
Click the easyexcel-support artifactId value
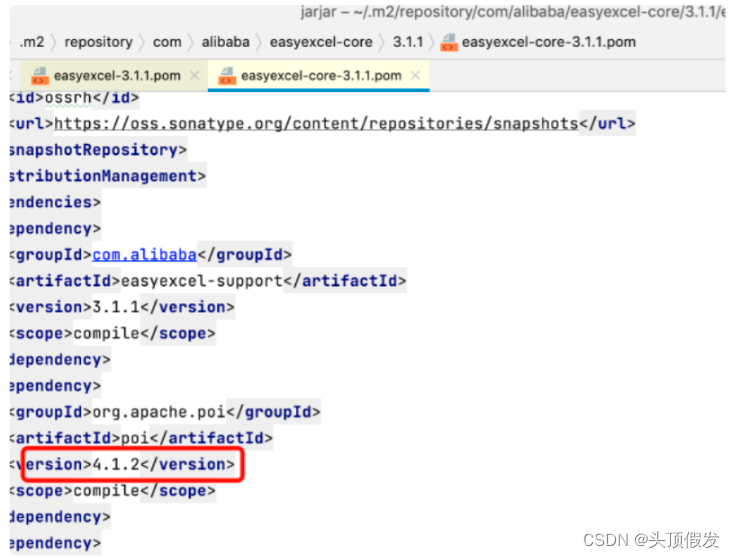point(202,281)
